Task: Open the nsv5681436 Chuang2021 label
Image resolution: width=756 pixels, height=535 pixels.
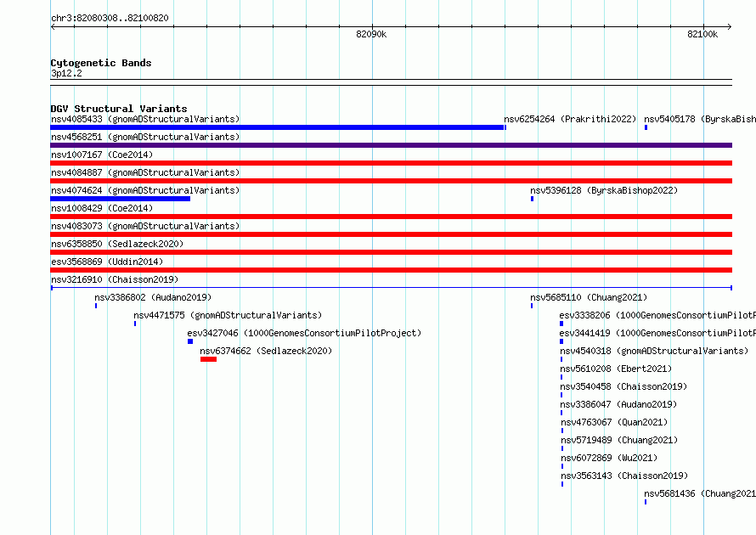Action: 700,493
